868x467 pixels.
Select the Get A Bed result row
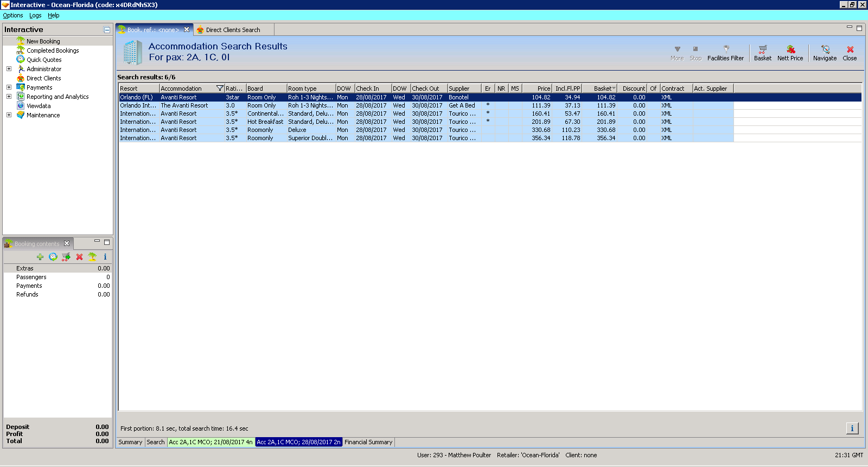(x=461, y=105)
